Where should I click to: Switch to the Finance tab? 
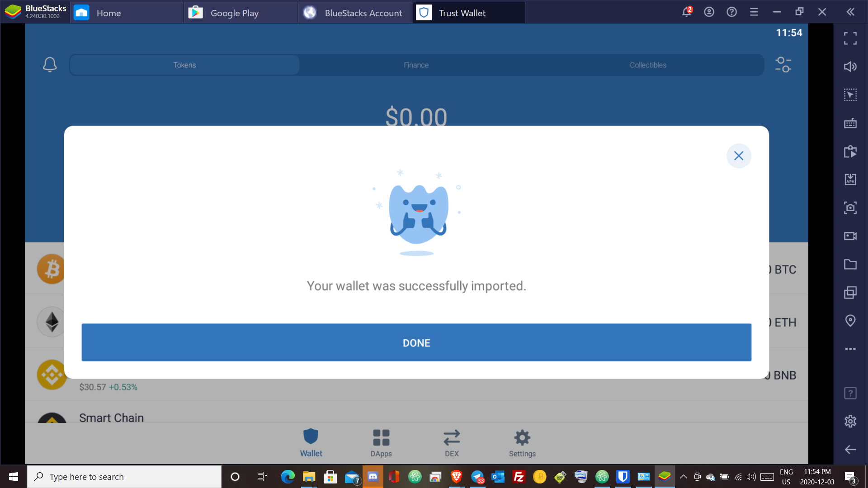click(x=415, y=64)
